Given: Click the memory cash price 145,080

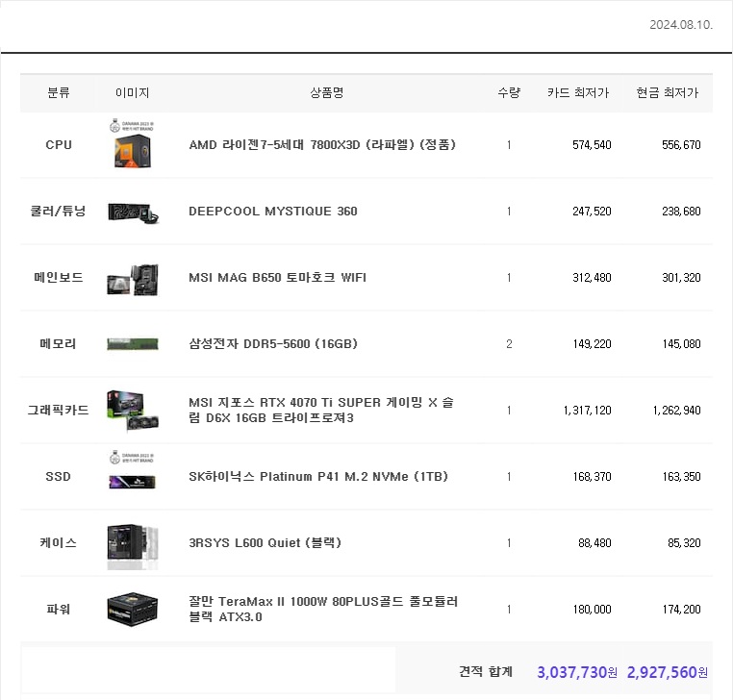Looking at the screenshot, I should click(x=681, y=344).
